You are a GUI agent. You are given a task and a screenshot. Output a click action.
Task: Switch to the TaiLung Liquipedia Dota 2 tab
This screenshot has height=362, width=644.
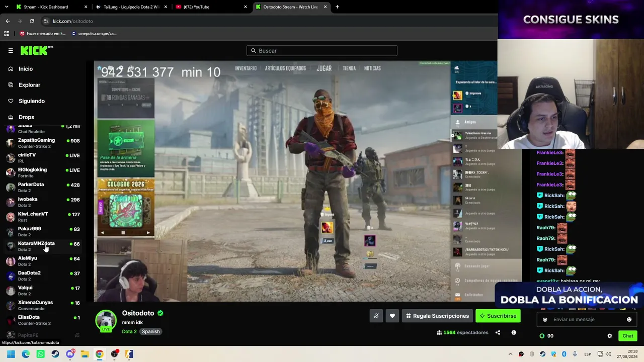132,7
